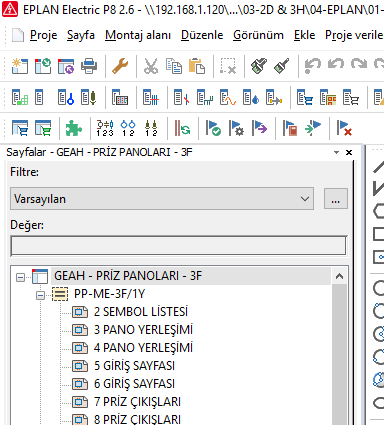Click the page tree scroll-up arrow
384x425 pixels.
[x=339, y=276]
